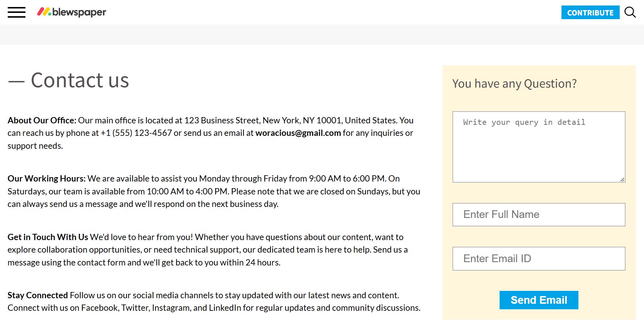The height and width of the screenshot is (331, 644).
Task: Open search with the magnifier icon
Action: coord(630,13)
